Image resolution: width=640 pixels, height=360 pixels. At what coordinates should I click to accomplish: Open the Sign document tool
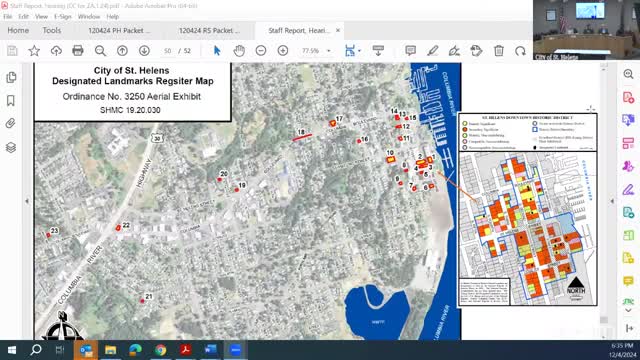454,51
